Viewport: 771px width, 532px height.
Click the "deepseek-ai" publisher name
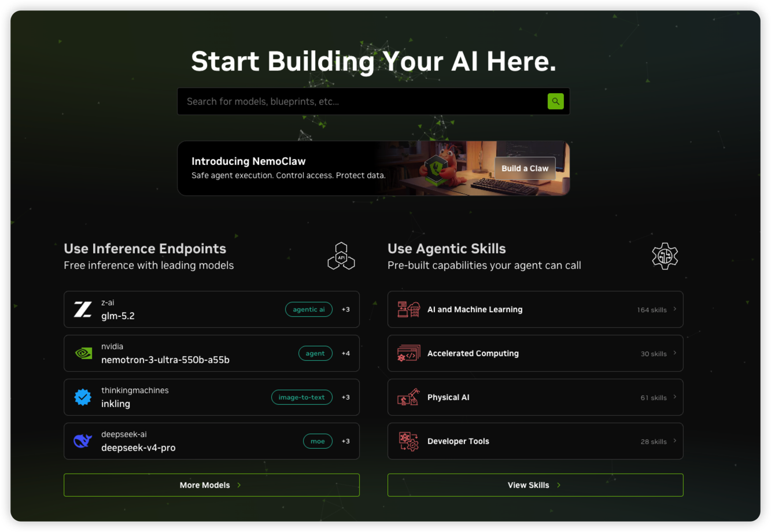(x=124, y=434)
